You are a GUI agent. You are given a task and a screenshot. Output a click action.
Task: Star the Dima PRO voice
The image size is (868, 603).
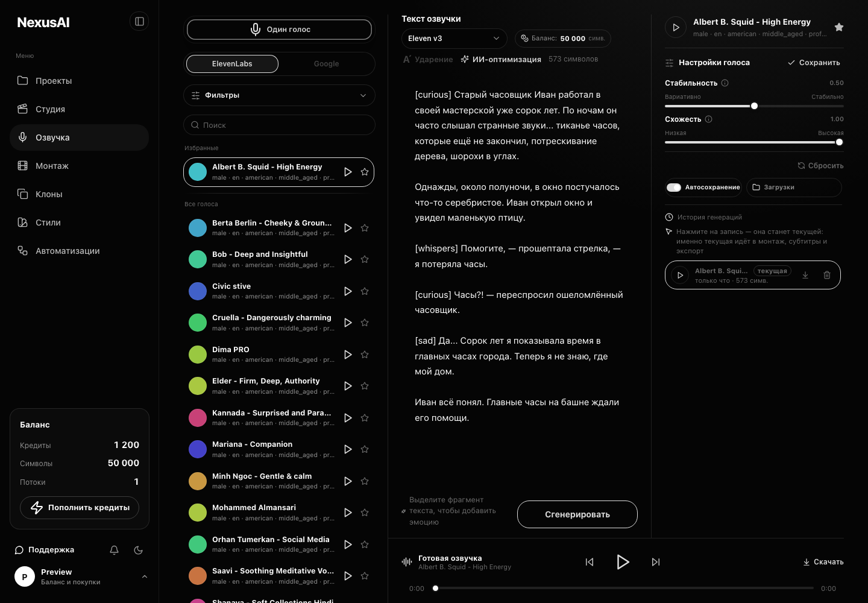(365, 355)
